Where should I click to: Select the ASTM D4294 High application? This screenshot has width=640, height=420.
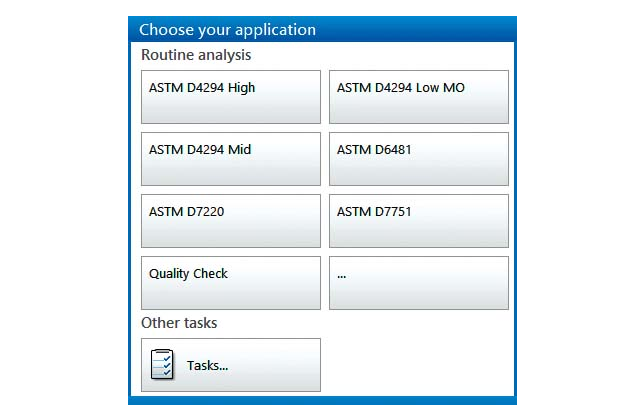point(230,97)
